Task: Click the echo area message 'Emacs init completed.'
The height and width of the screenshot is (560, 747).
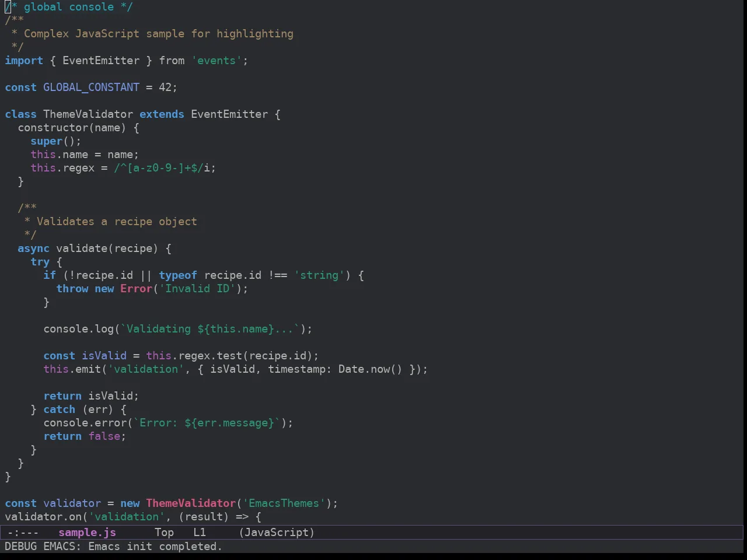Action: click(155, 547)
